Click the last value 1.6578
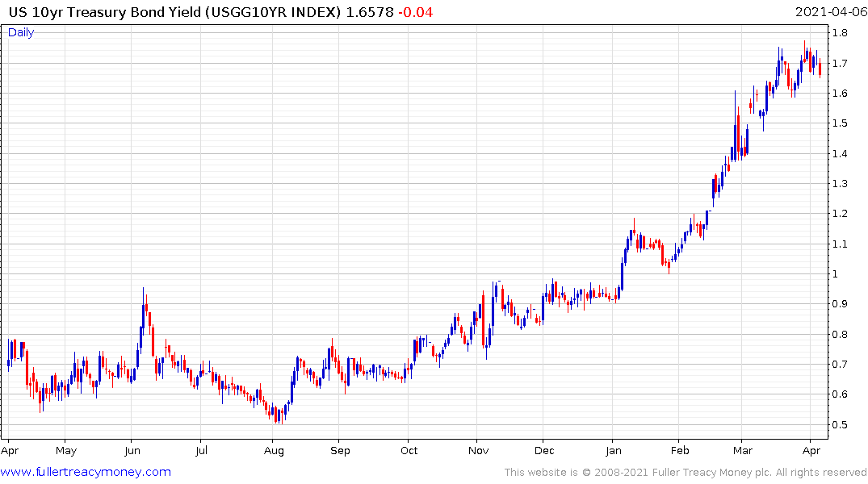 point(370,12)
